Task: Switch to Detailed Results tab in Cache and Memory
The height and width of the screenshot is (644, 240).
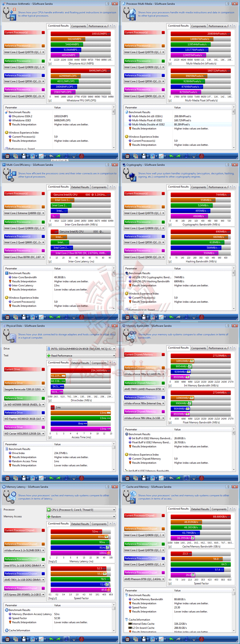Action: coord(200,509)
